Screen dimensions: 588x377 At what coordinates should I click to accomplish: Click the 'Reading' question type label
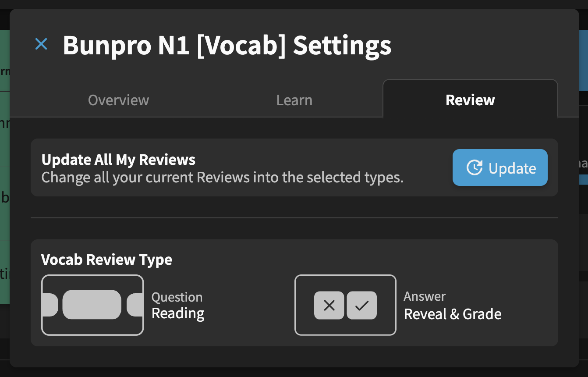tap(178, 314)
